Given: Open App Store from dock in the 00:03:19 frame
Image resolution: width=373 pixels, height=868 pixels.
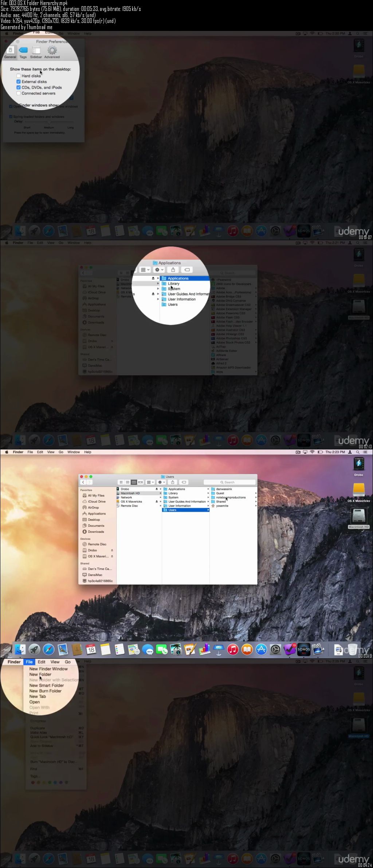Looking at the screenshot, I should [x=261, y=649].
